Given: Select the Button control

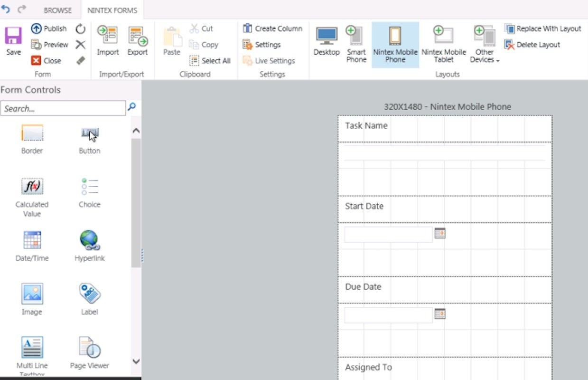Looking at the screenshot, I should coord(89,140).
